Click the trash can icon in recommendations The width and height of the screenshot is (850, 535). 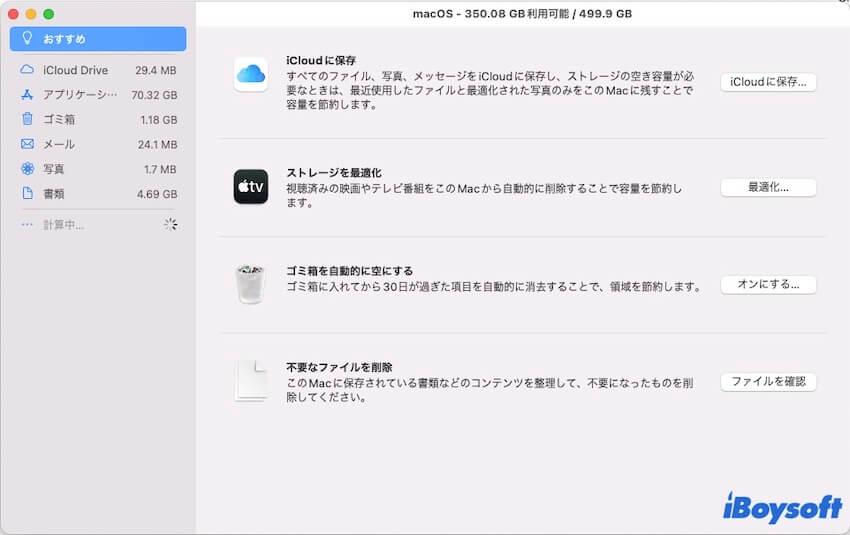(250, 284)
